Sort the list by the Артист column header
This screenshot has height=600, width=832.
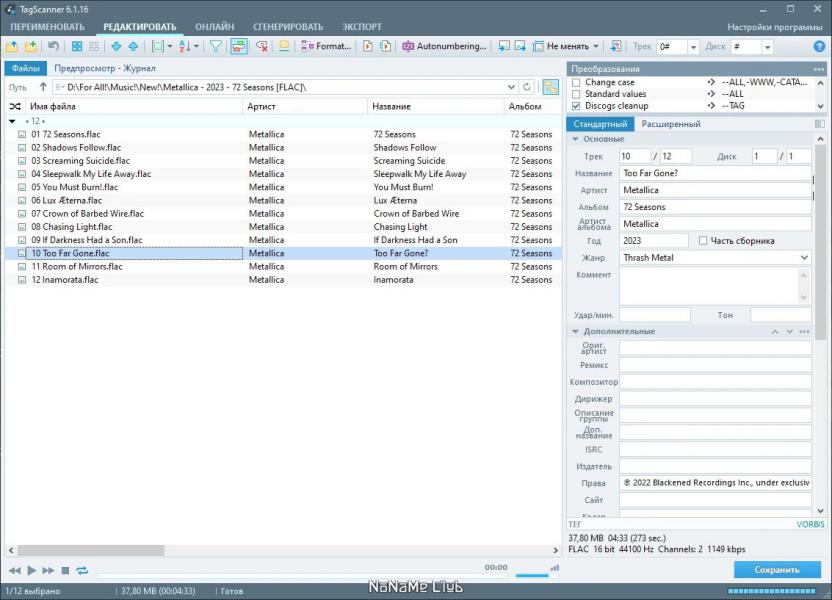click(x=305, y=107)
